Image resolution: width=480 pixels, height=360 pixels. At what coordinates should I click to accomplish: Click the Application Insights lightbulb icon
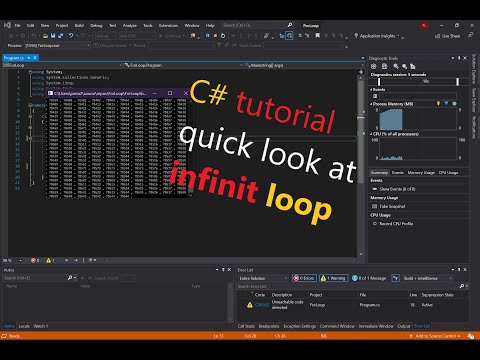[356, 36]
